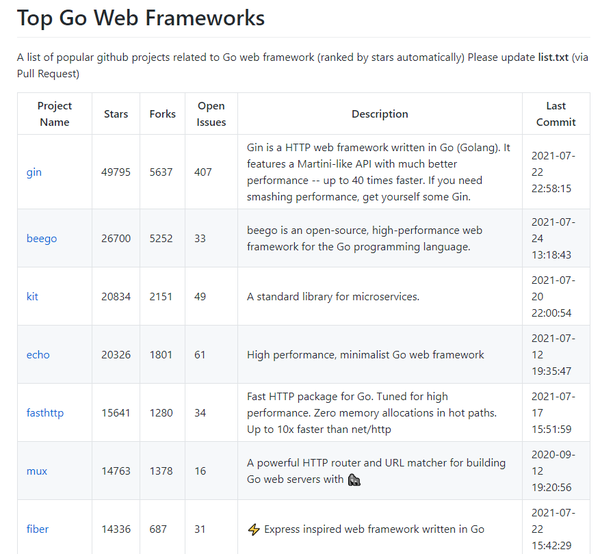600x554 pixels.
Task: Go to the kit repository link
Action: [x=32, y=296]
